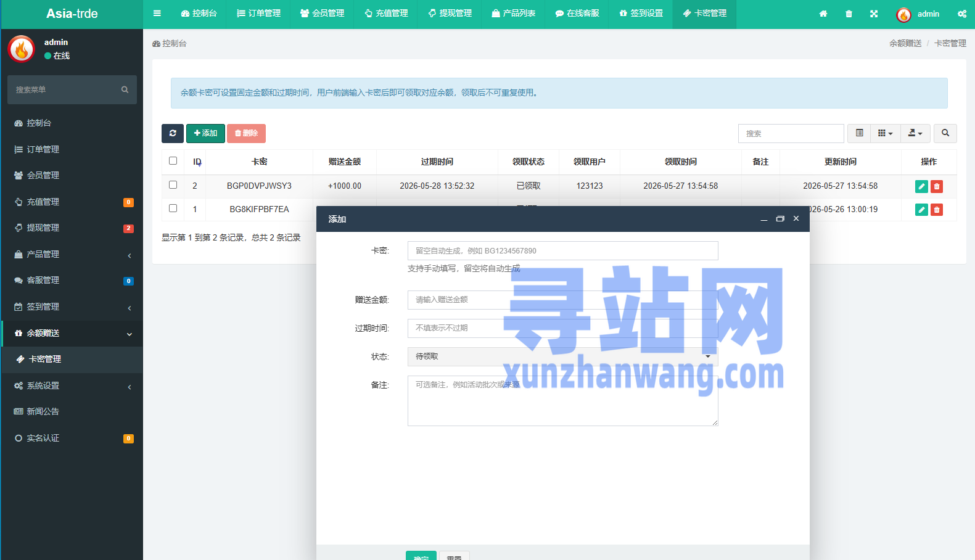Select all rows with header checkbox

click(x=173, y=161)
